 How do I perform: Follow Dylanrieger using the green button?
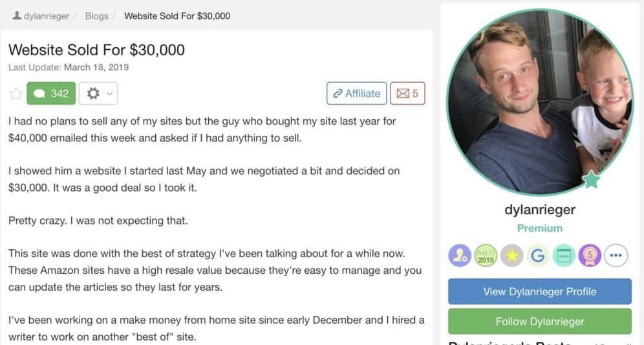point(539,321)
